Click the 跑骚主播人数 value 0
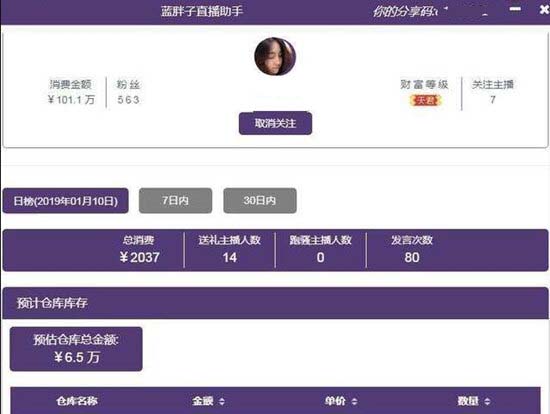This screenshot has width=550, height=414. pyautogui.click(x=320, y=257)
